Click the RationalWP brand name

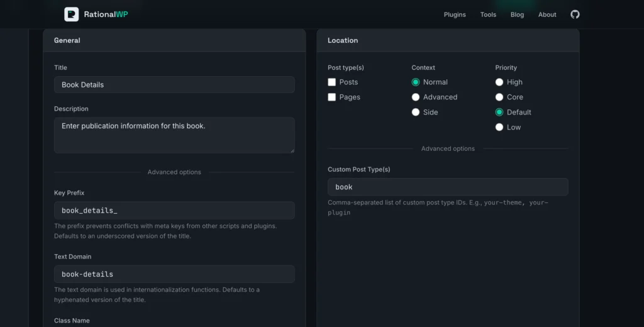(106, 14)
